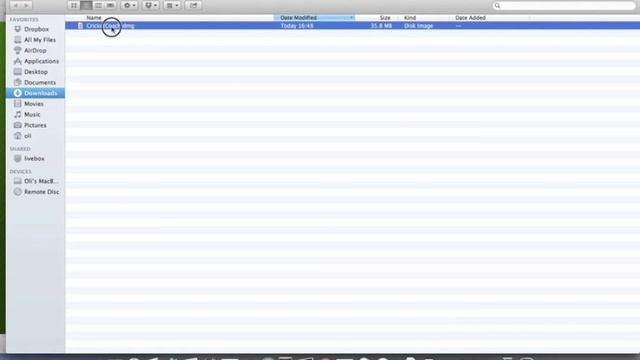This screenshot has height=360, width=640.
Task: Open the Arrange items dropdown
Action: click(x=172, y=5)
